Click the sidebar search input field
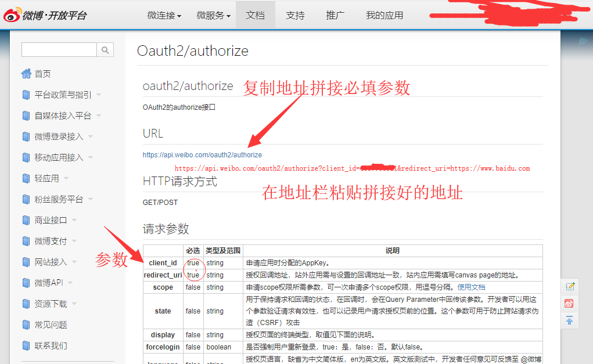 coord(59,50)
